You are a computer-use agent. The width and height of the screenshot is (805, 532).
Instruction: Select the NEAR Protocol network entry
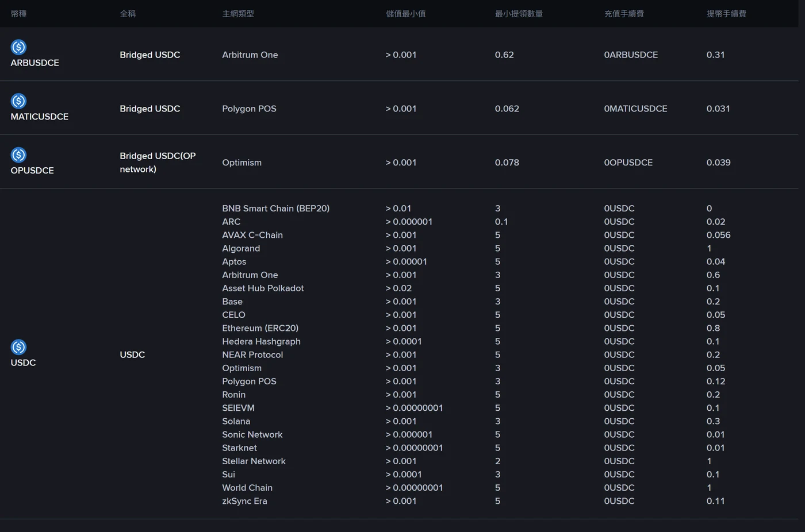click(252, 354)
